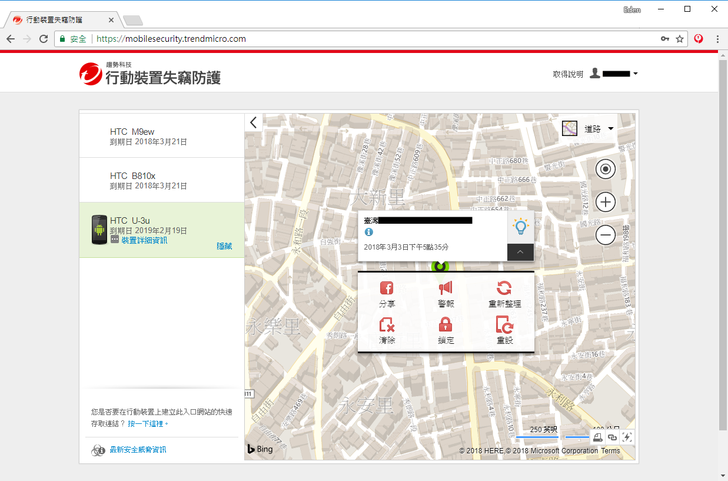Click the blue info icon in the location popup

(x=369, y=232)
